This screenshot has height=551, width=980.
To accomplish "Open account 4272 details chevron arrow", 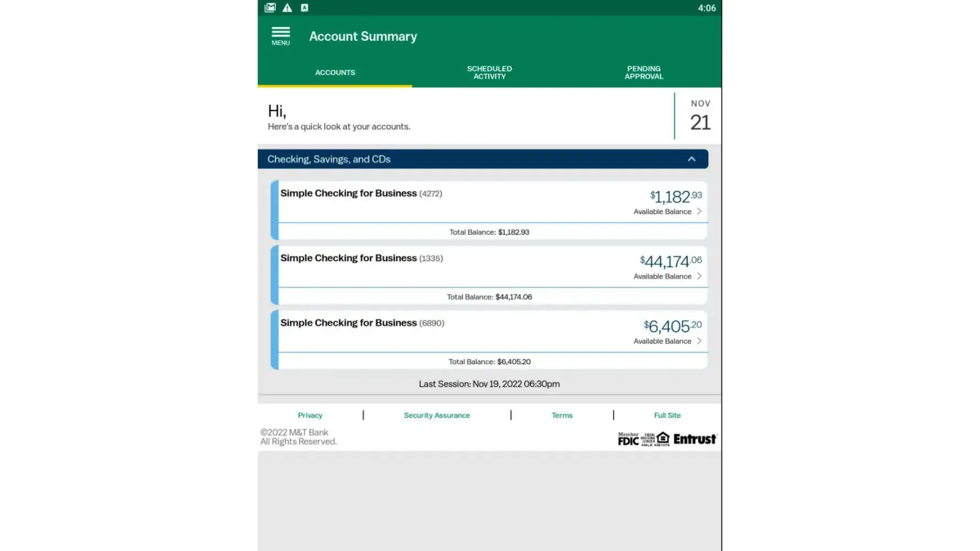I will click(699, 212).
